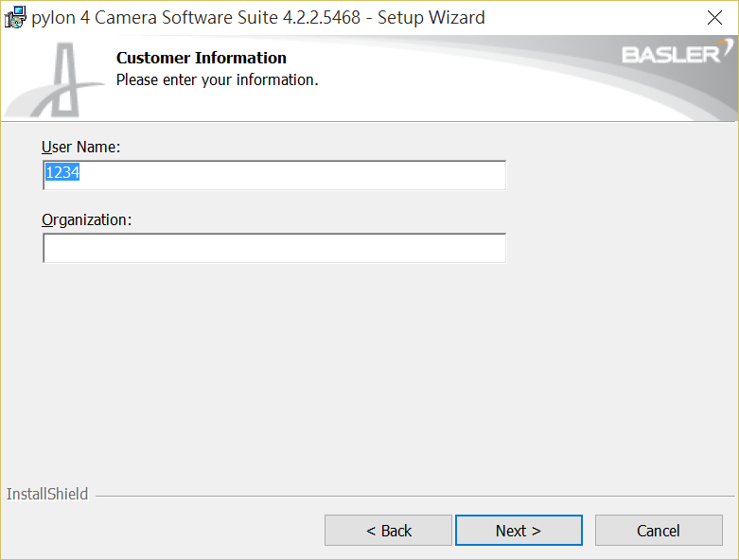This screenshot has height=560, width=739.
Task: Proceed with the Next button
Action: tap(519, 531)
